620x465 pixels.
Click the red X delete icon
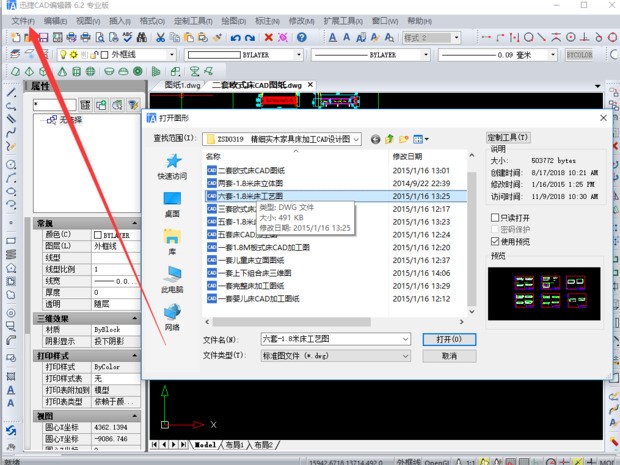[x=269, y=38]
